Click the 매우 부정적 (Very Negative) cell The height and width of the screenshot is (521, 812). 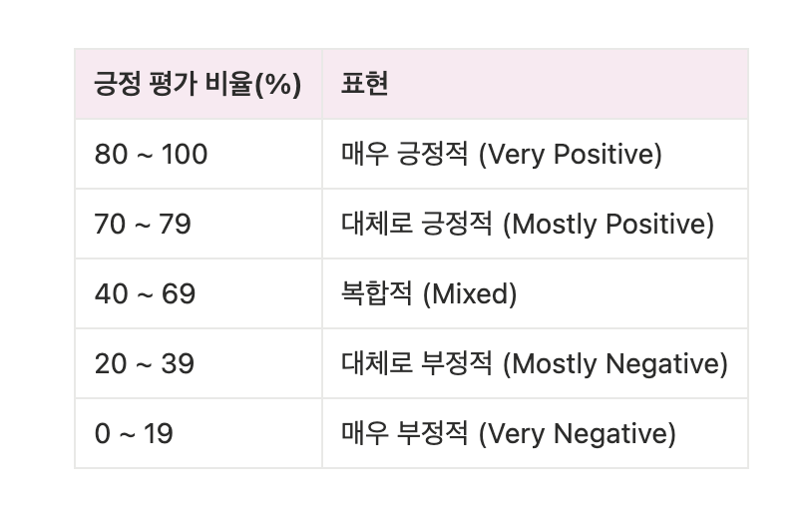click(x=535, y=433)
